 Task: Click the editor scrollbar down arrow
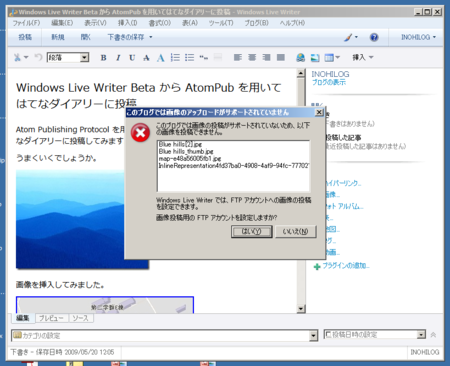[301, 309]
